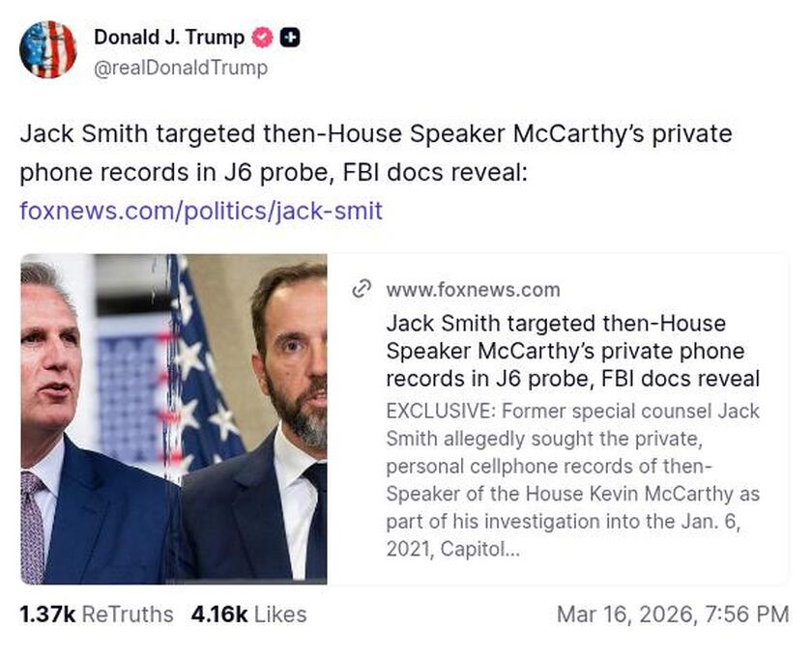Viewport: 812px width, 658px height.
Task: Click the 1.37k ReTruths number
Action: [47, 614]
